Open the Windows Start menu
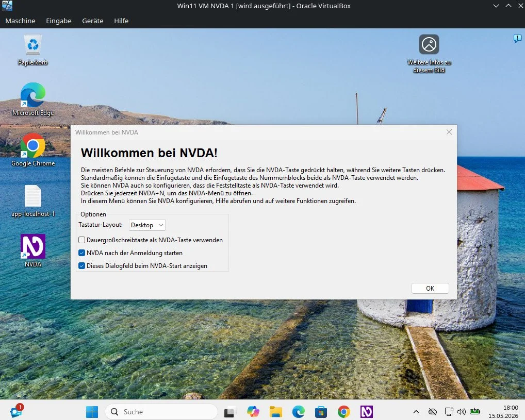Viewport: 525px width, 420px height. [92, 412]
